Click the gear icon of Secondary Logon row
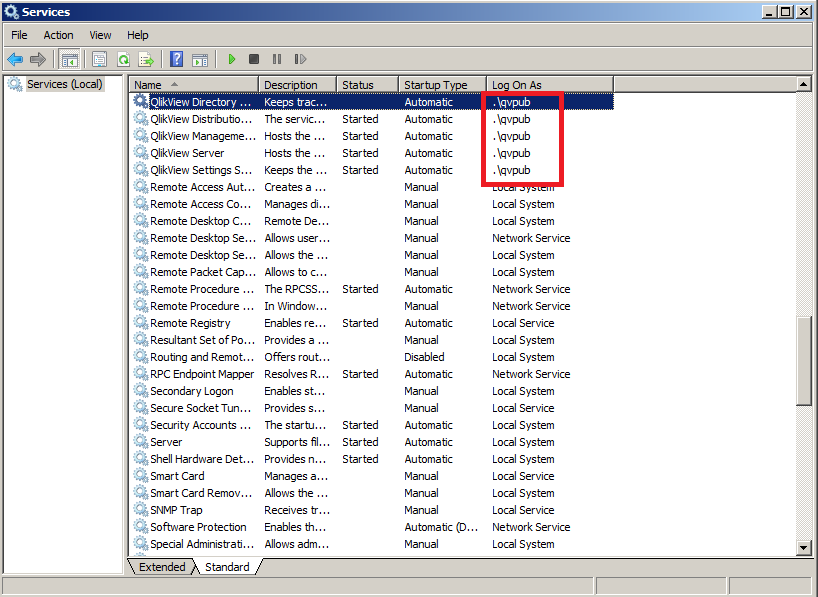818x597 pixels. pos(140,390)
